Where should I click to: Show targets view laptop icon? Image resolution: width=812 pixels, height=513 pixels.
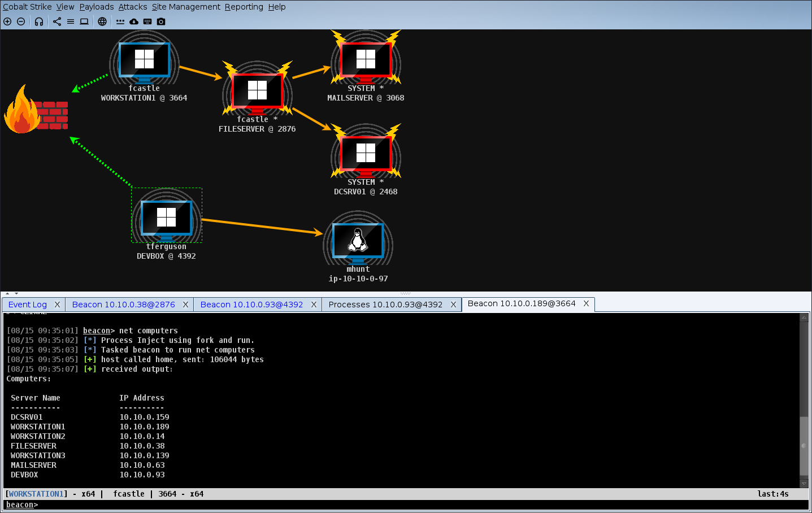[84, 21]
